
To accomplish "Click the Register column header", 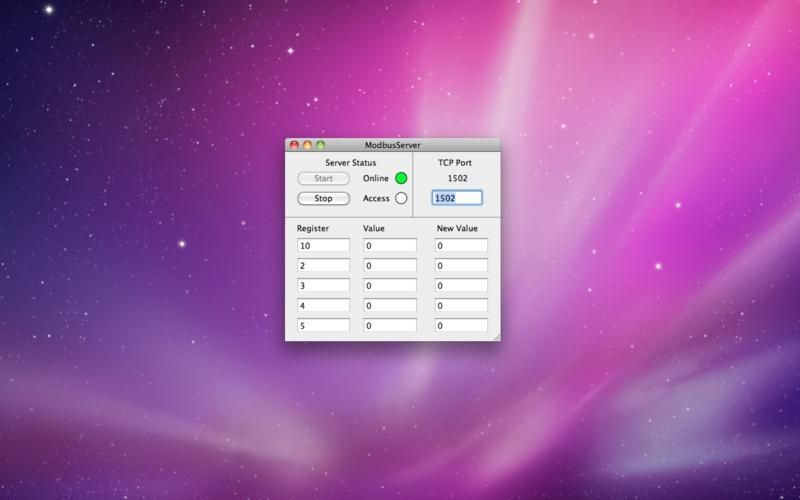I will tap(313, 229).
